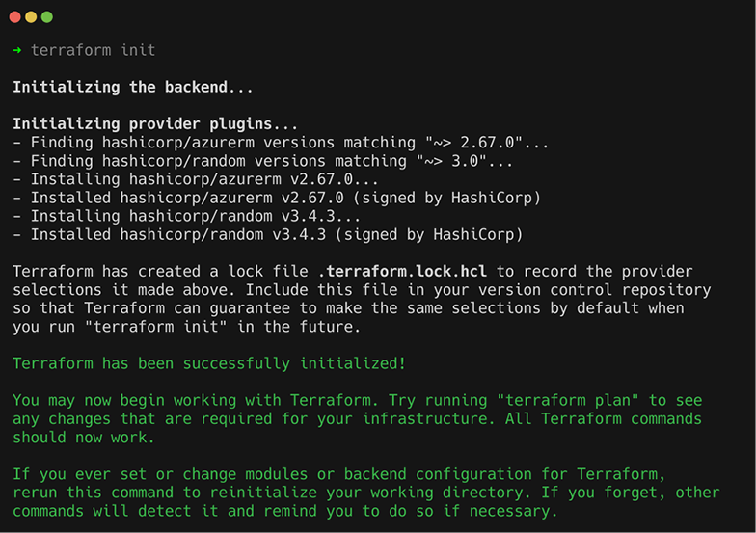Image resolution: width=756 pixels, height=533 pixels.
Task: Click the quoted "terraform plan" command text
Action: (566, 400)
